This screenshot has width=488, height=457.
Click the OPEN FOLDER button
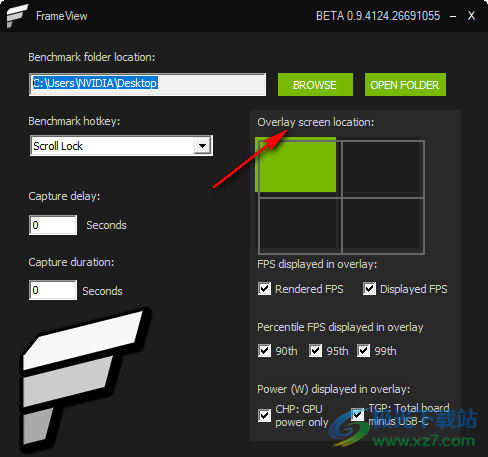click(x=405, y=85)
